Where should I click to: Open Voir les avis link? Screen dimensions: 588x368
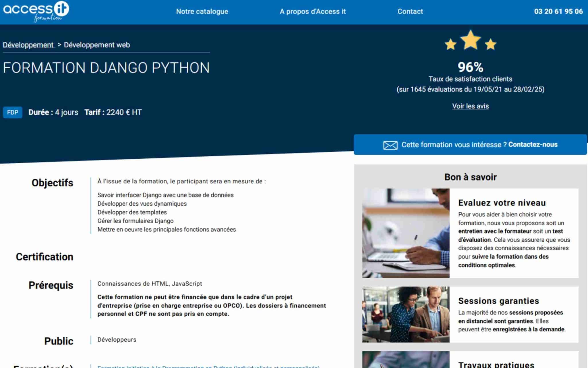click(470, 106)
